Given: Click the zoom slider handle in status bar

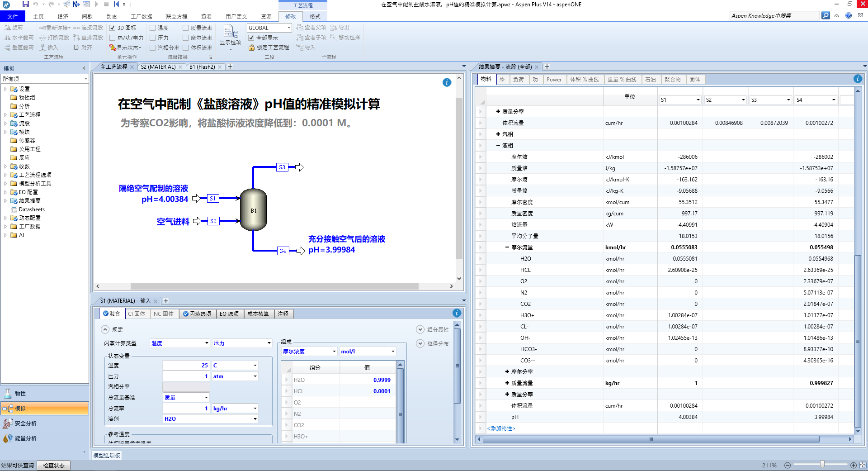Looking at the screenshot, I should pyautogui.click(x=822, y=465).
